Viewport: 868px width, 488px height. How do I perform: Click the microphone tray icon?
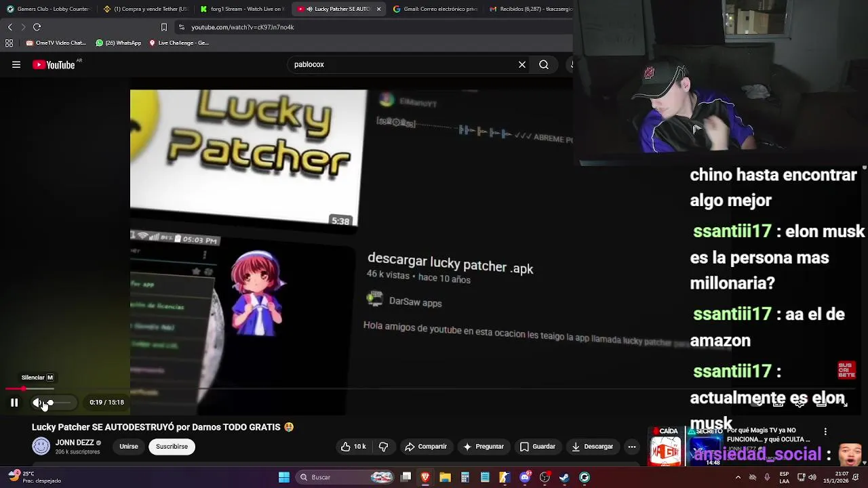click(x=767, y=477)
